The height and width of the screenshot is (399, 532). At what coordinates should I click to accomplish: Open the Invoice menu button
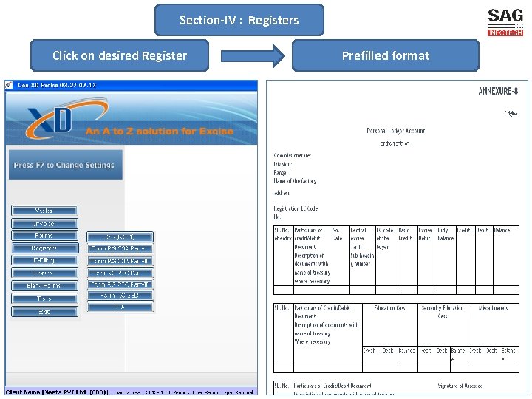pyautogui.click(x=44, y=224)
